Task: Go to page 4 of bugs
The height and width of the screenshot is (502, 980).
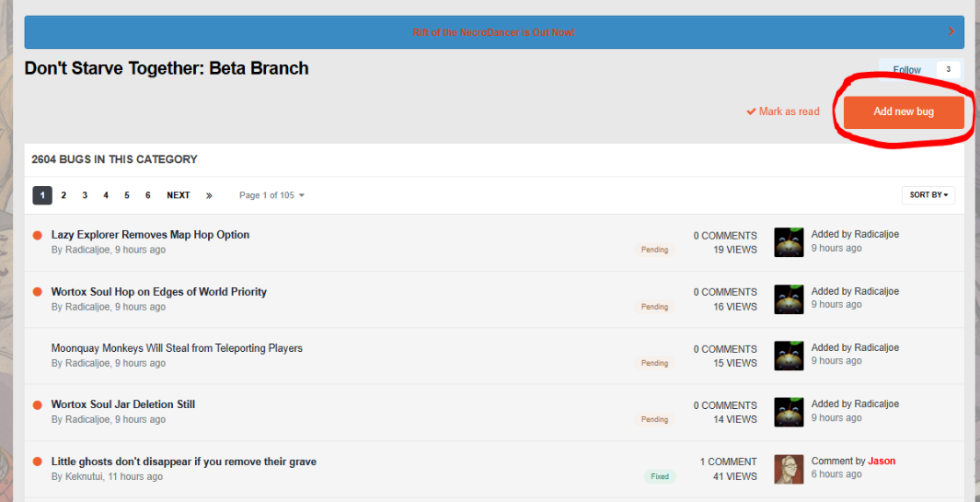Action: 106,195
